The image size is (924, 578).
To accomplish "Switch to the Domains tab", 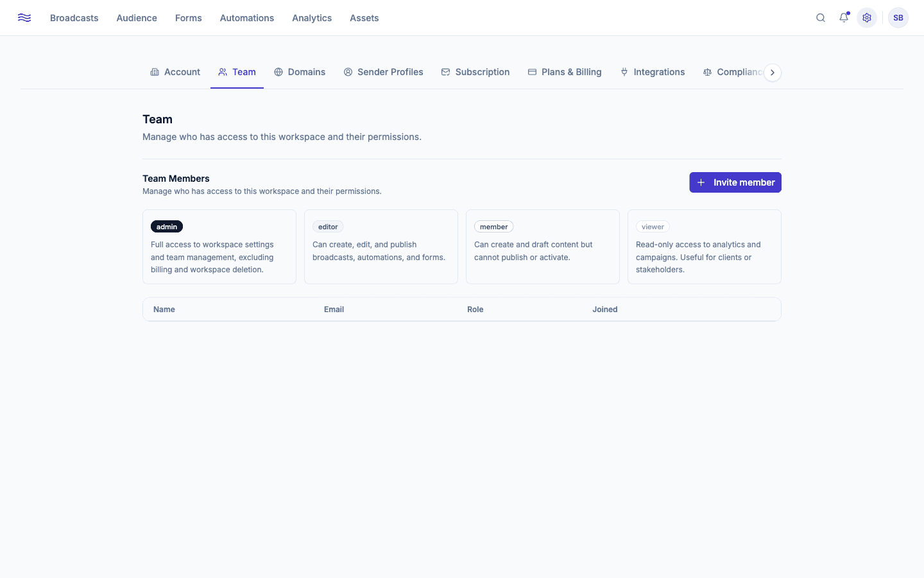I will click(x=300, y=72).
